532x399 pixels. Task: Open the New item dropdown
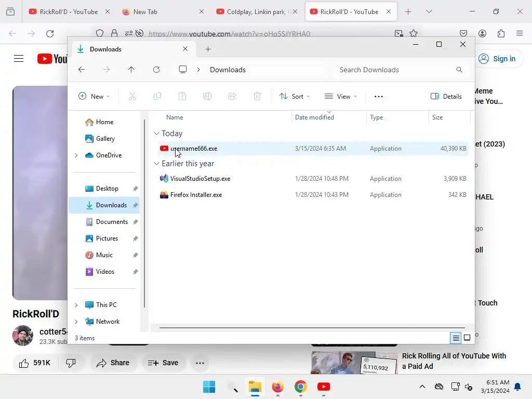click(x=95, y=96)
